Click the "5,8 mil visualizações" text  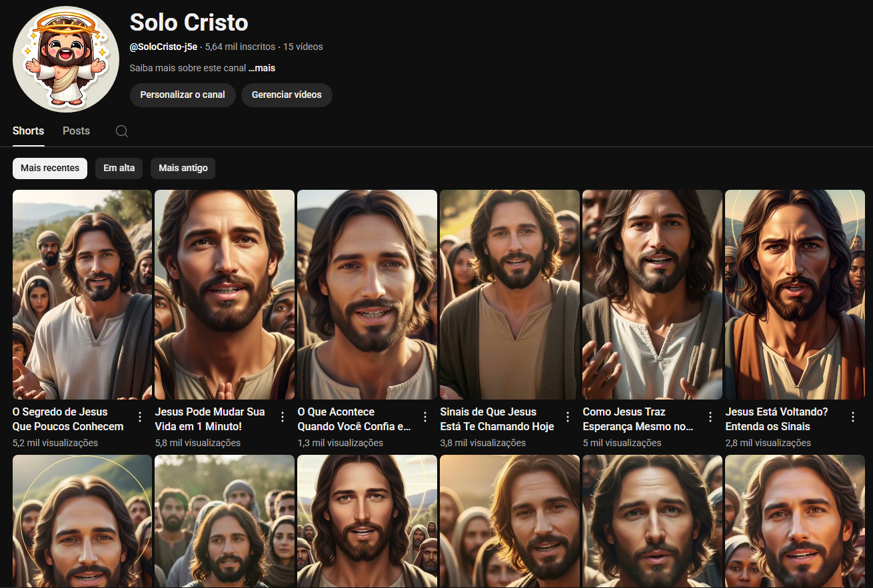(x=198, y=443)
